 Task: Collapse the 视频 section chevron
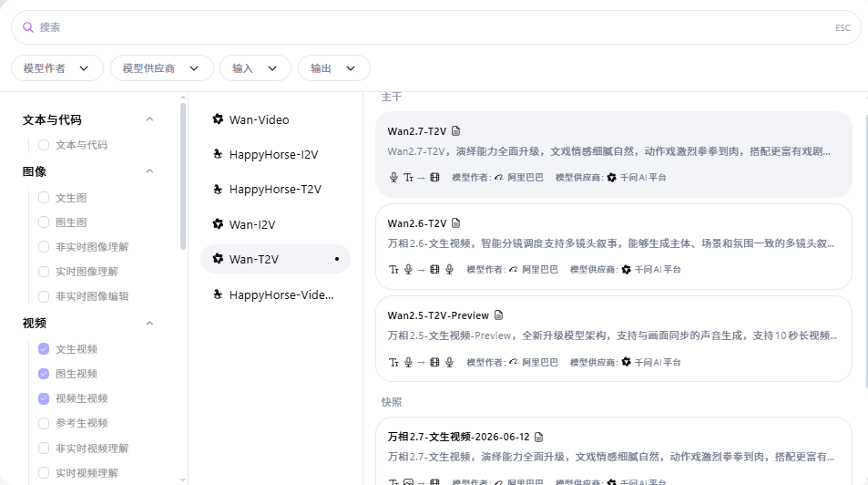click(149, 323)
